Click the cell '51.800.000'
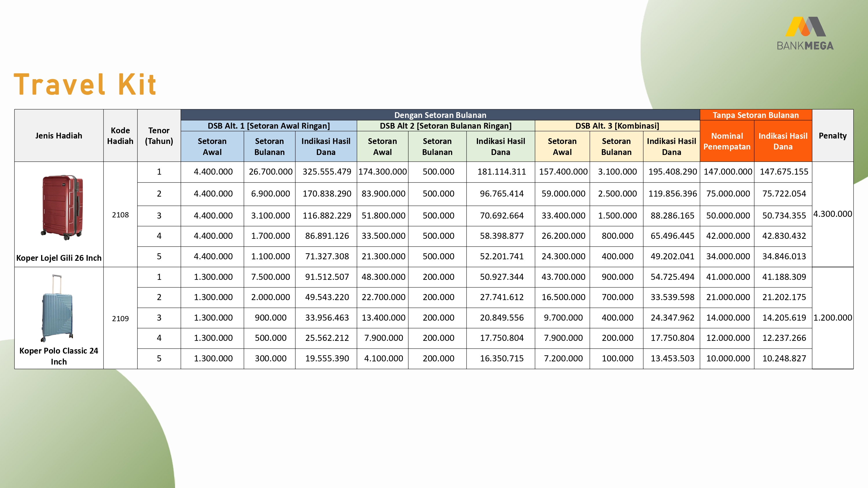Viewport: 868px width, 488px height. tap(383, 216)
